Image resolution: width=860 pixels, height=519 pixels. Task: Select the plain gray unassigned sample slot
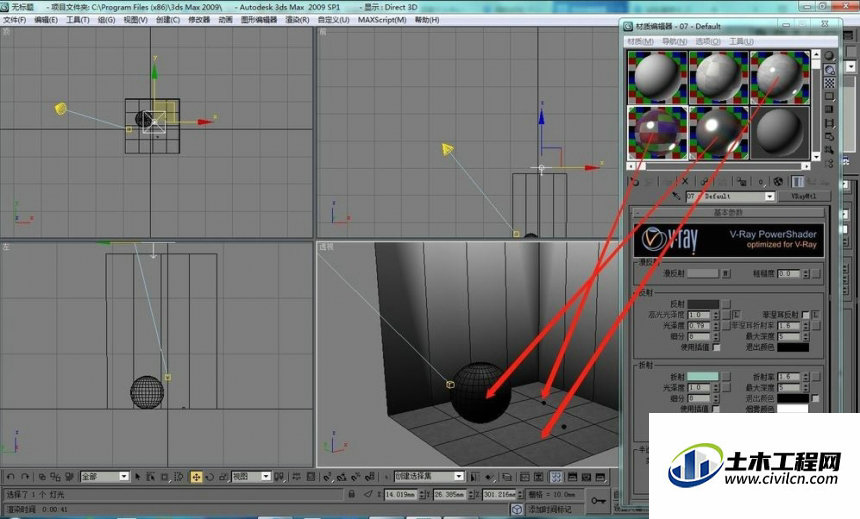point(780,132)
